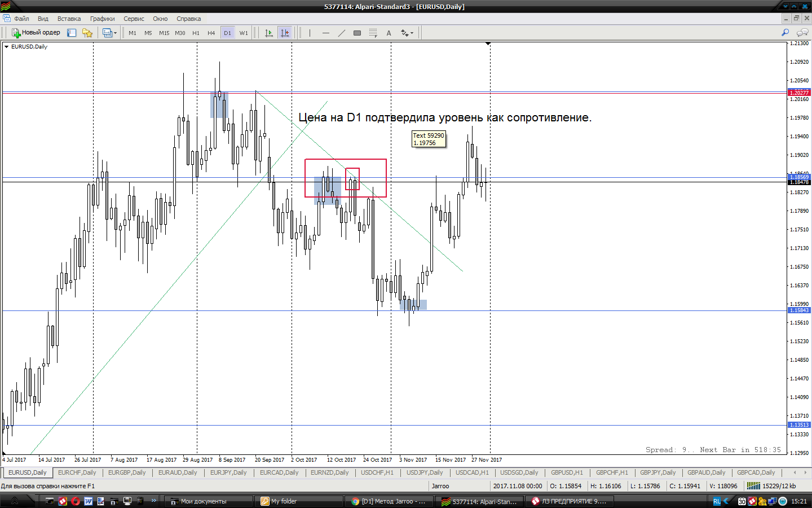Click the Word icon in quick launch
Screen dimensions: 812x508
point(89,501)
